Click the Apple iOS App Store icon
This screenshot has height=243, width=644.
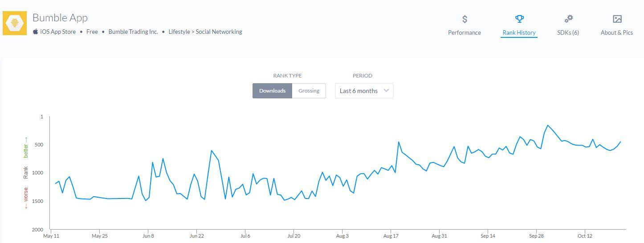[x=35, y=32]
